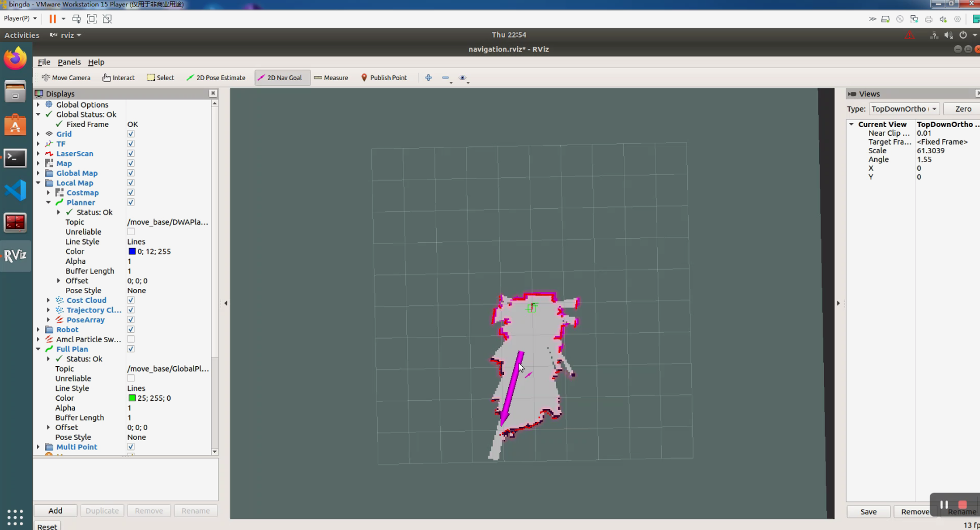980x530 pixels.
Task: Choose the Select tool
Action: click(160, 78)
